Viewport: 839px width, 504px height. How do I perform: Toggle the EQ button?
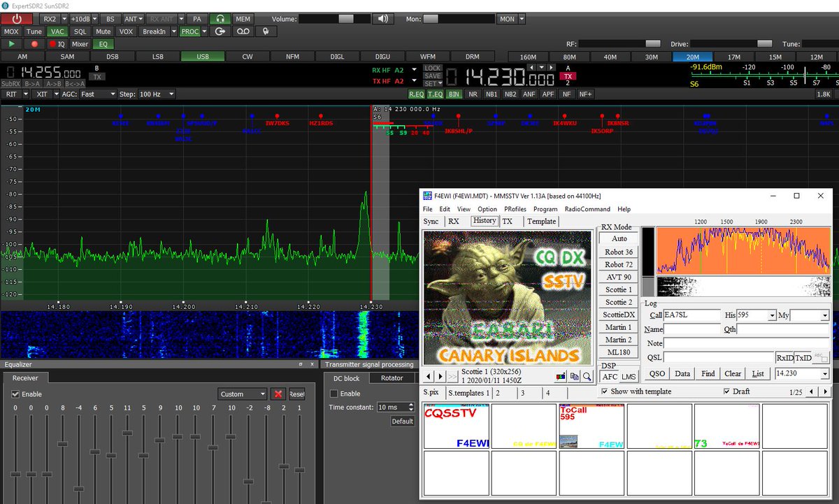pyautogui.click(x=102, y=43)
